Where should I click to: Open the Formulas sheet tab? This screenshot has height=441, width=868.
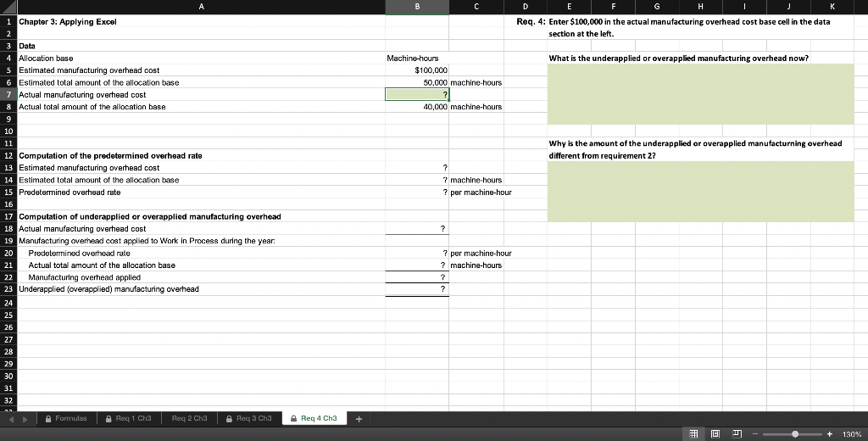66,418
